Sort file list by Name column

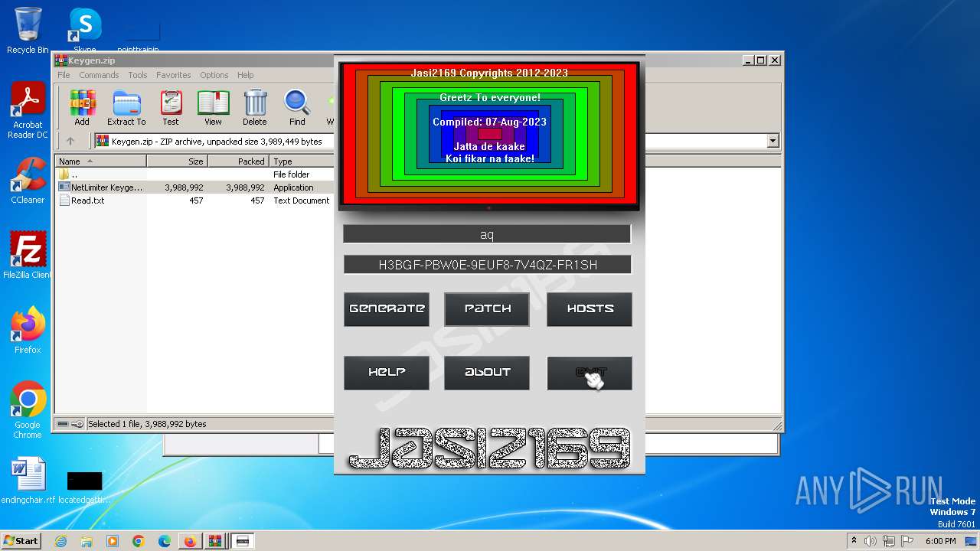tap(100, 161)
